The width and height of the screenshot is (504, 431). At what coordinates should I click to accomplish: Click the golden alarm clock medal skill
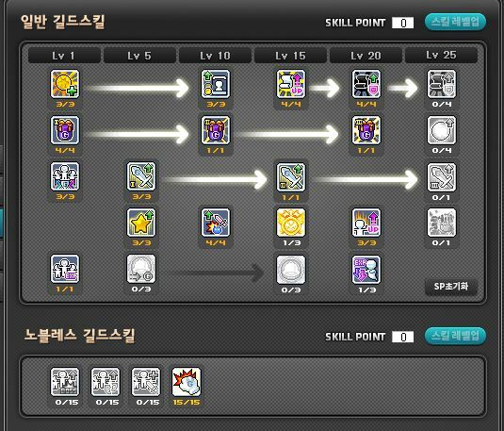click(291, 223)
